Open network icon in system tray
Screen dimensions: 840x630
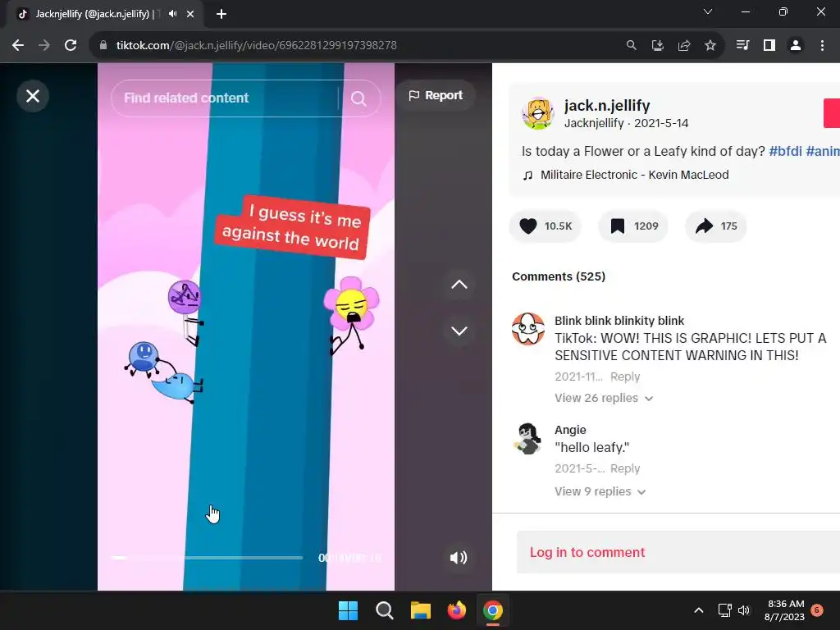click(724, 610)
